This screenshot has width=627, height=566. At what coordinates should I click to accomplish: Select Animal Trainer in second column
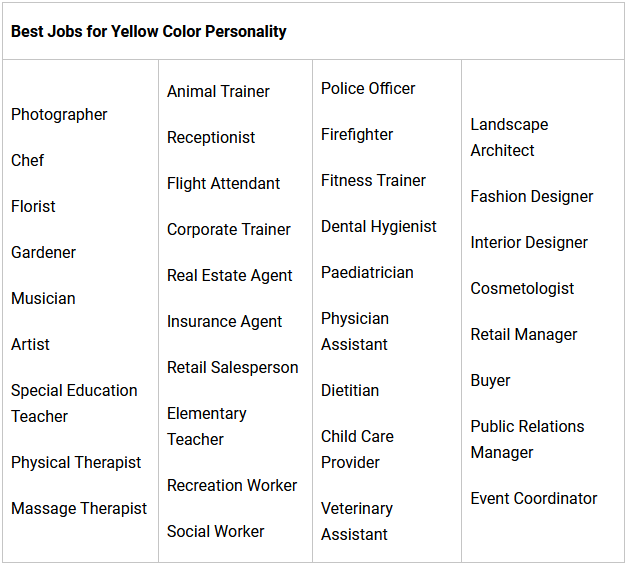[218, 92]
